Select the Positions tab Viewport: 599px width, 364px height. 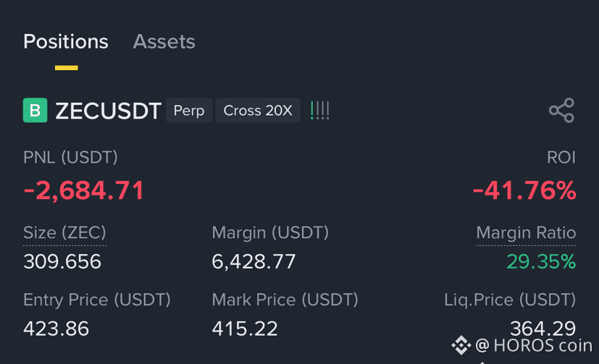[x=66, y=41]
